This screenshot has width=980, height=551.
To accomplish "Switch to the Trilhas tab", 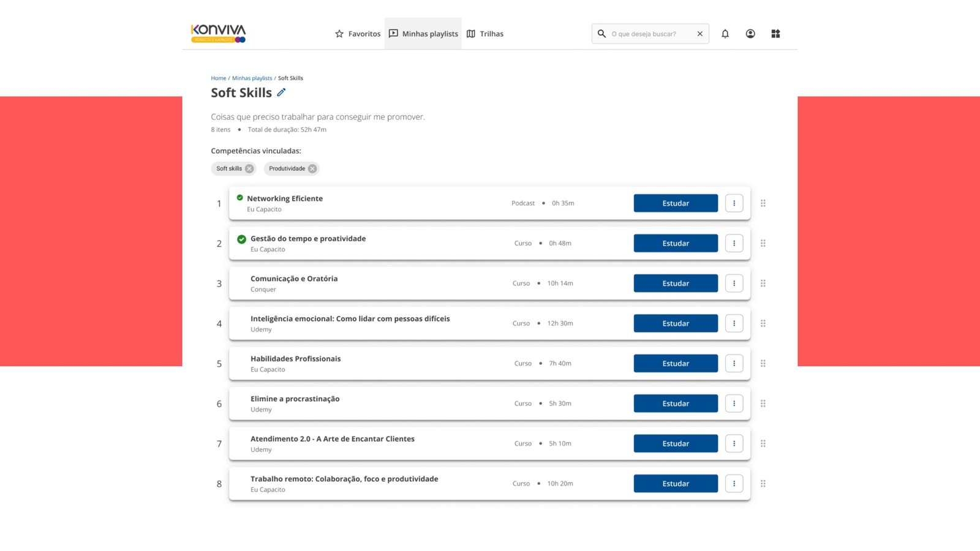I will (485, 34).
